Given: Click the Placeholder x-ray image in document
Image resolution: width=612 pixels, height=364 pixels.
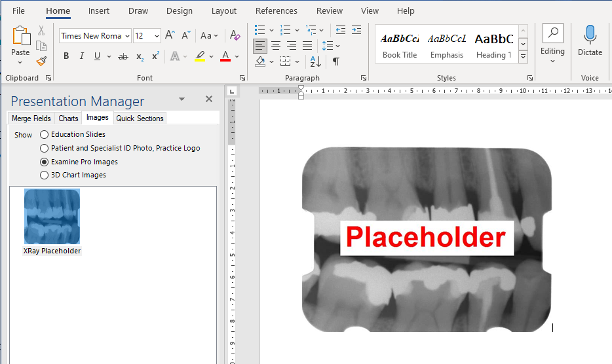Looking at the screenshot, I should 427,239.
